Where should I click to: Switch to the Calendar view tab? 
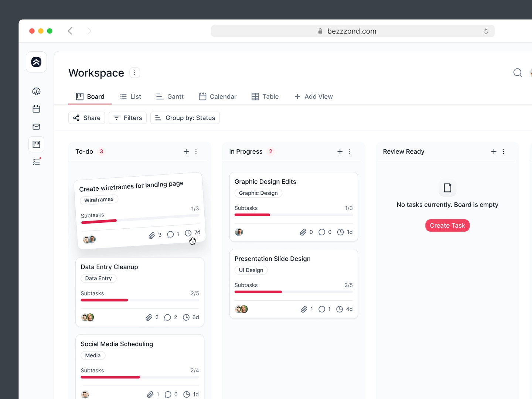pyautogui.click(x=218, y=96)
